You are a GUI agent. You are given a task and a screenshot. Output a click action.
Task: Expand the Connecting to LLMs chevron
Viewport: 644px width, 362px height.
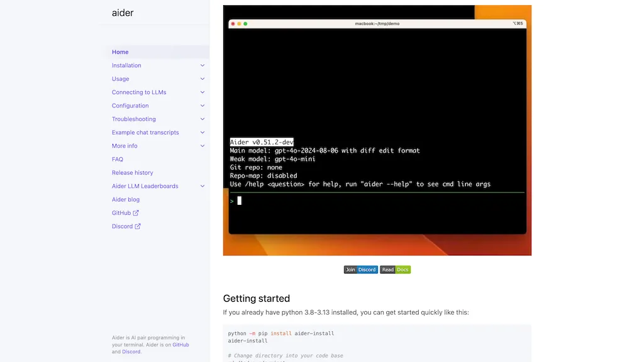click(x=202, y=92)
